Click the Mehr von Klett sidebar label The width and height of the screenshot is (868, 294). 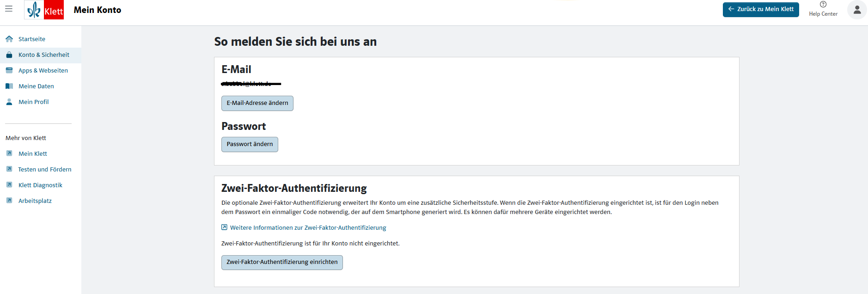pyautogui.click(x=26, y=138)
